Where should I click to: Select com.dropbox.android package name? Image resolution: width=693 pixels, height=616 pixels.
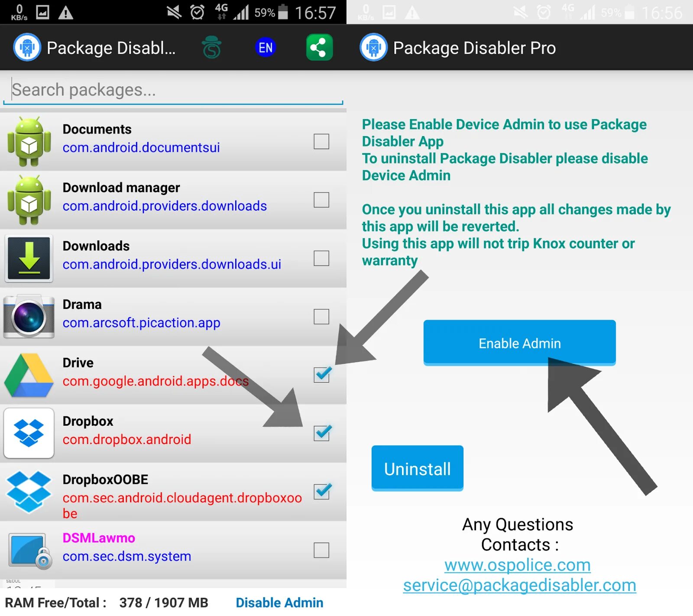(x=127, y=439)
